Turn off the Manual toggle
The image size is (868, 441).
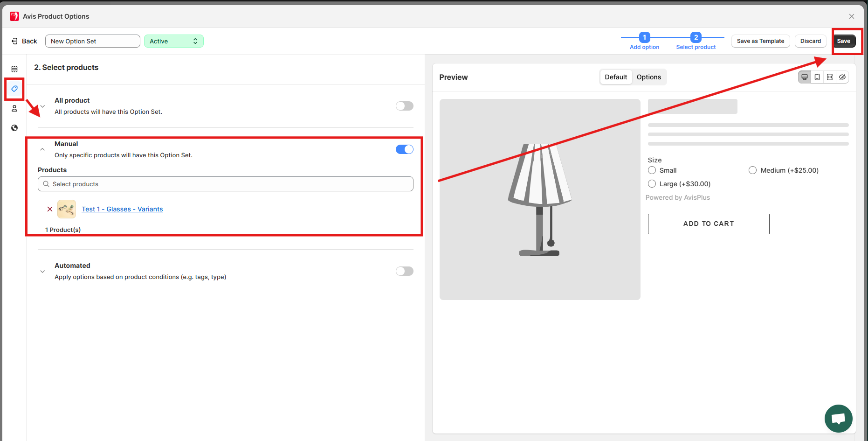pyautogui.click(x=404, y=149)
